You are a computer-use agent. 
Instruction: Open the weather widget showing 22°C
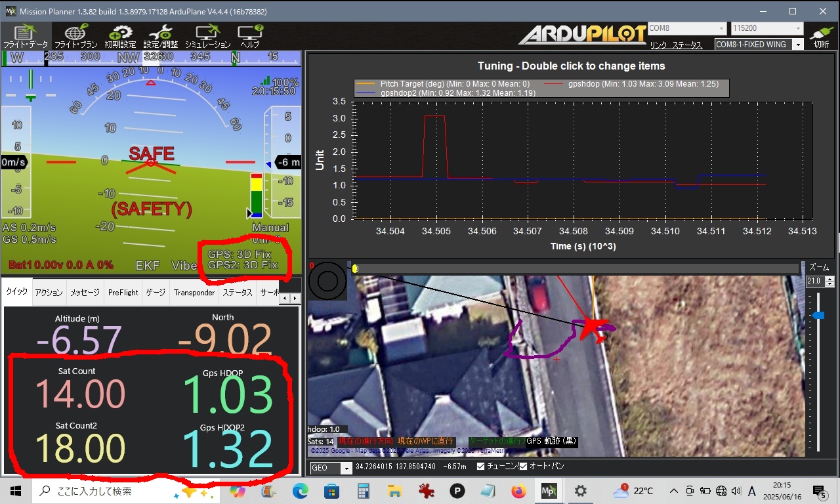(633, 491)
